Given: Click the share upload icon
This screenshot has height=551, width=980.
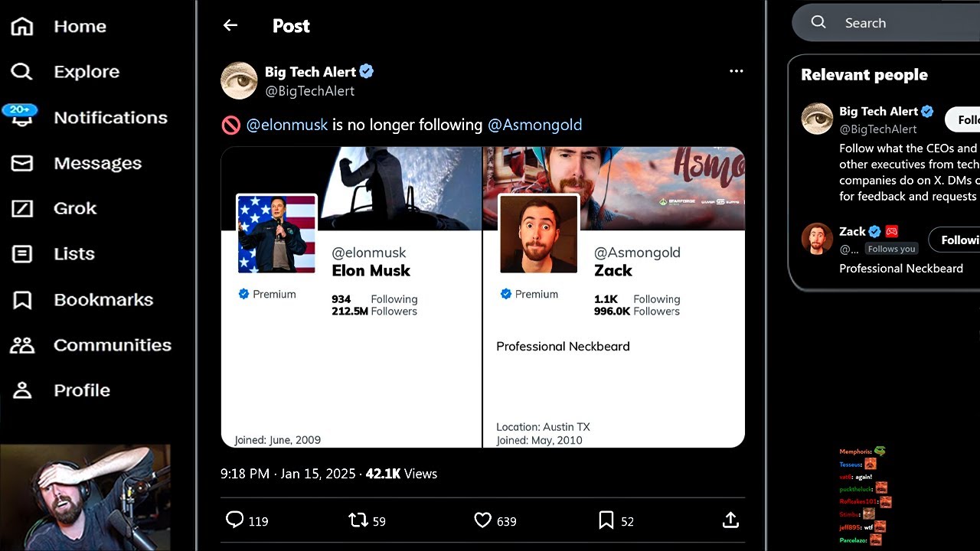Looking at the screenshot, I should pyautogui.click(x=730, y=520).
